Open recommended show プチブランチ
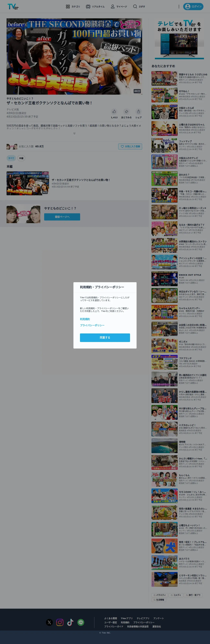210x644 pixels. click(x=179, y=362)
